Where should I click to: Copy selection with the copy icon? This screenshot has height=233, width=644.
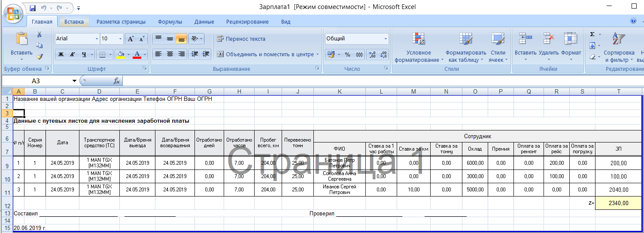pos(39,45)
